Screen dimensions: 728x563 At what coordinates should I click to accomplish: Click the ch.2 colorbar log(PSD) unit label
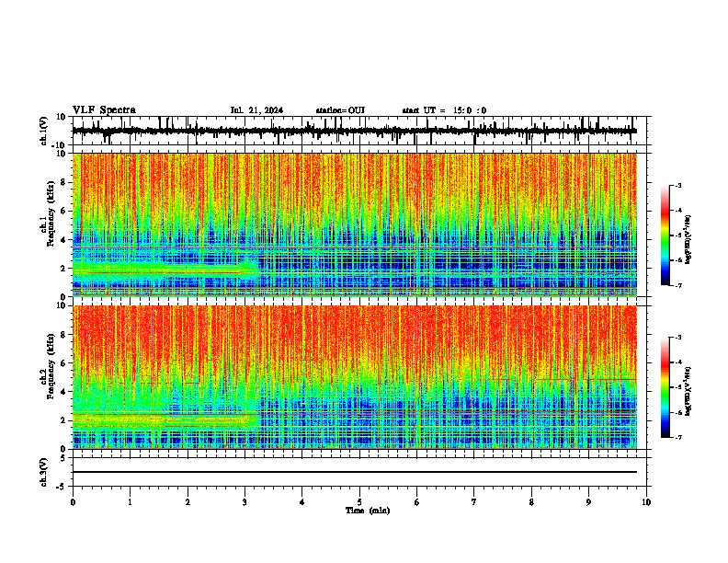[x=688, y=391]
